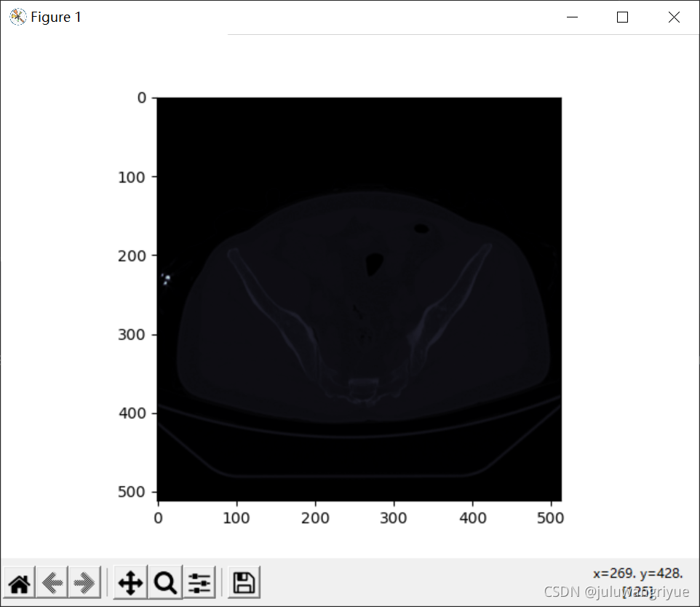700x607 pixels.
Task: Click x-axis tick label 400
Action: coord(473,518)
